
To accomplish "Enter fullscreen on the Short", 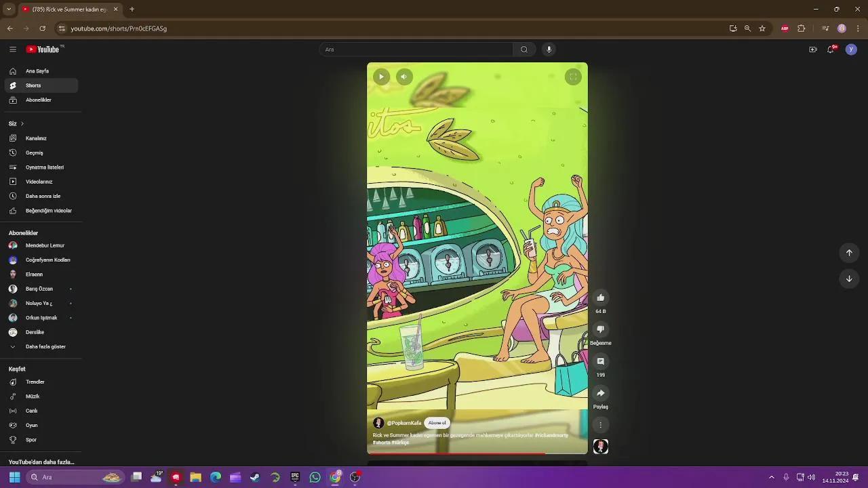I will (x=573, y=77).
